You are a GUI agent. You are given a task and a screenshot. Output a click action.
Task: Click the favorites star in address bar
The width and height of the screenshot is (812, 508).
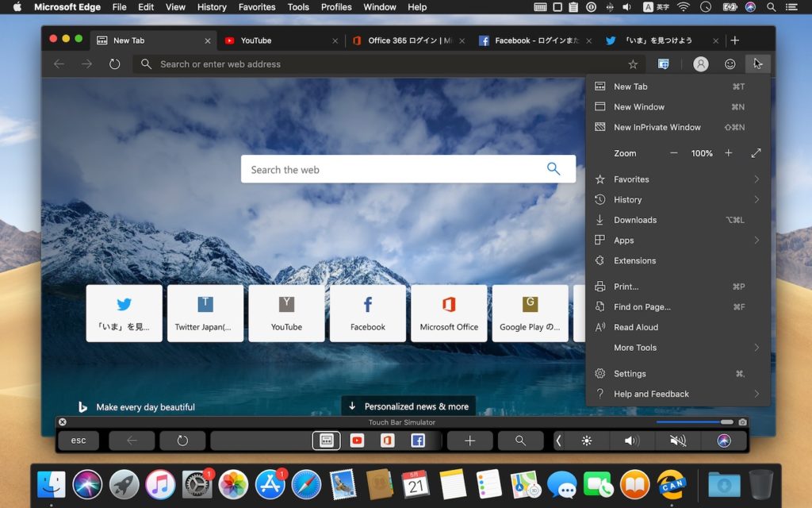click(633, 64)
